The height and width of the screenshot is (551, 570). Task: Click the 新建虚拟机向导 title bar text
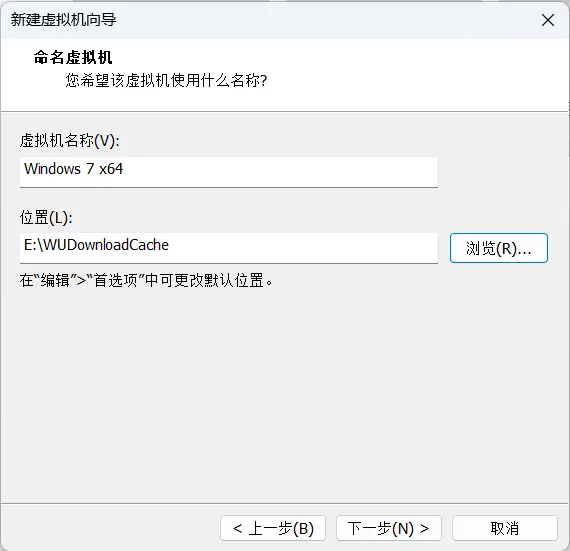[63, 20]
